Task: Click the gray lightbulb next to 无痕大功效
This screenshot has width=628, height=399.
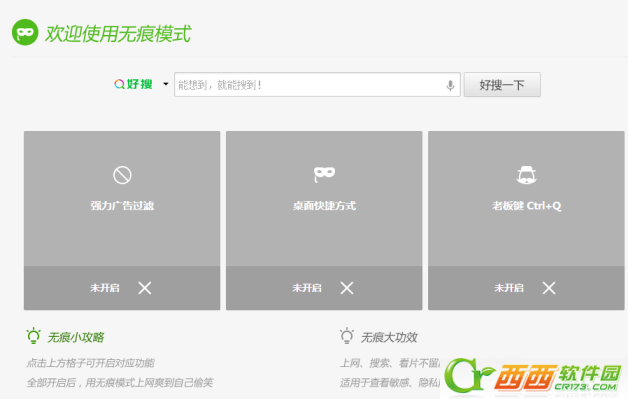Action: [x=347, y=336]
